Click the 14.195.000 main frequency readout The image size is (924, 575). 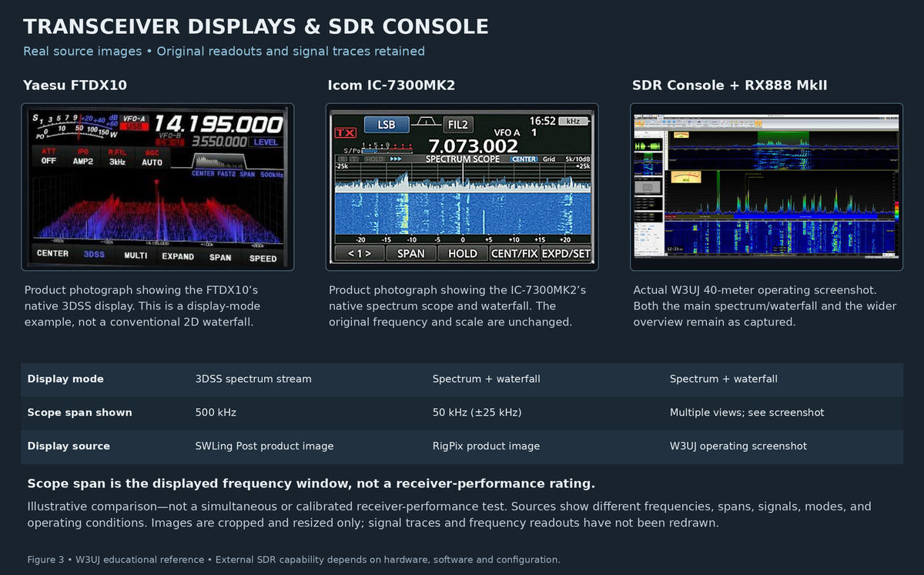[219, 124]
